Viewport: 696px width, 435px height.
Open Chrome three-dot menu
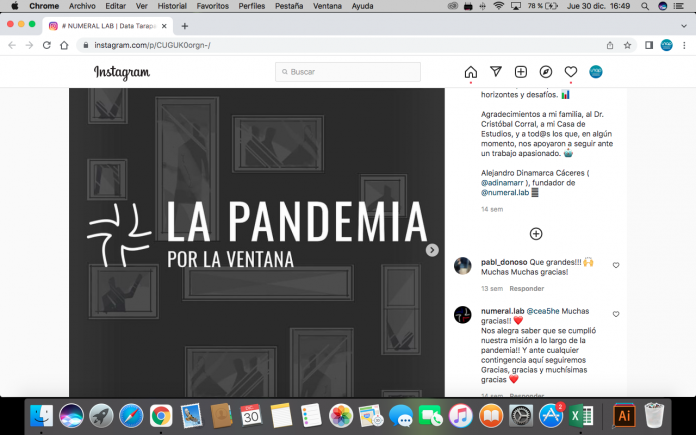tap(684, 45)
